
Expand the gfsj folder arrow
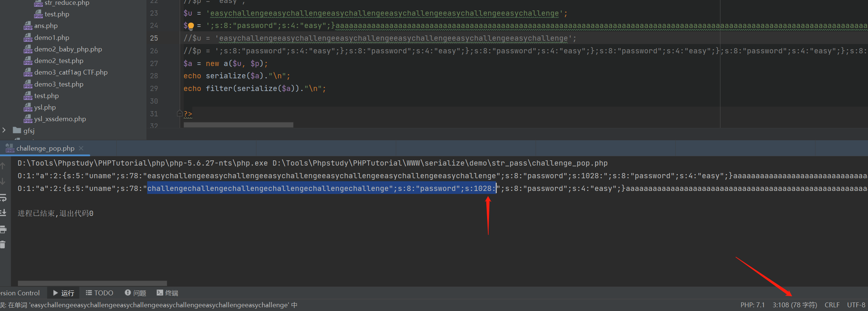click(4, 130)
